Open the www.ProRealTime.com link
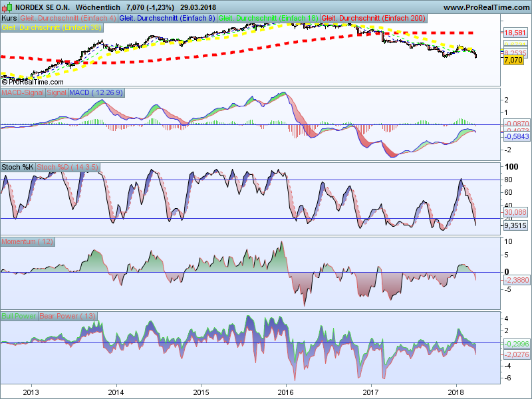The image size is (532, 399). click(486, 7)
